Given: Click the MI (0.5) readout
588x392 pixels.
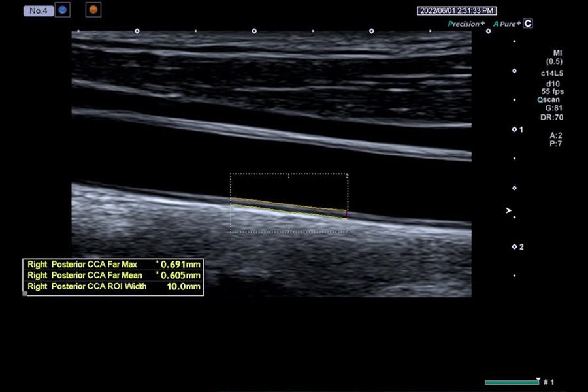Looking at the screenshot, I should pyautogui.click(x=554, y=57).
